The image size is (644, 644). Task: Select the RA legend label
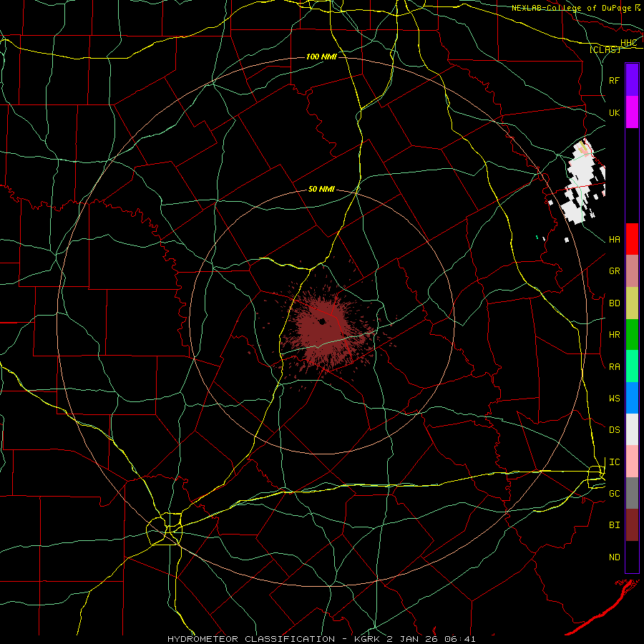pyautogui.click(x=614, y=367)
